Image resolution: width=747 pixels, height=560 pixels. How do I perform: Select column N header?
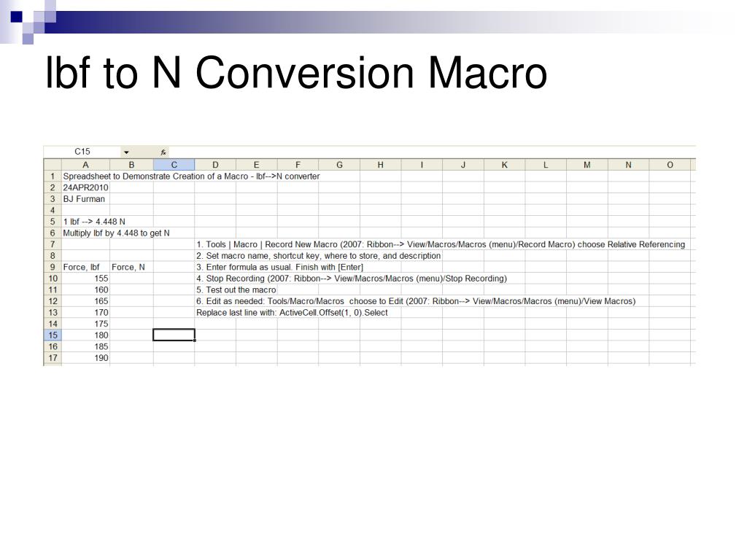pos(628,165)
